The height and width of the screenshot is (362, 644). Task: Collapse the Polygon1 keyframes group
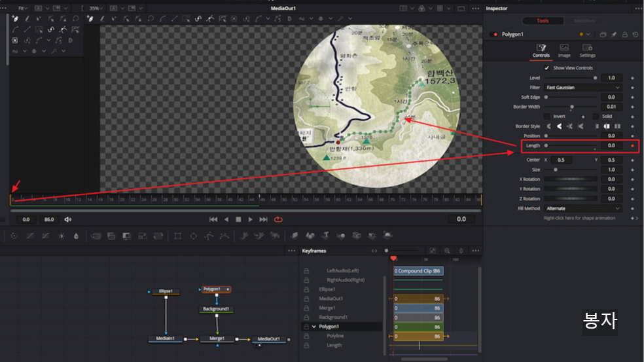point(314,327)
